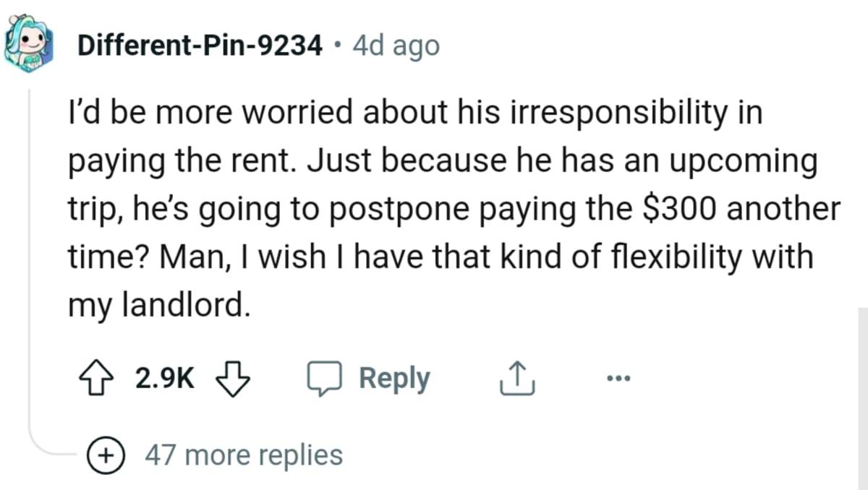Show the 47 more replies
The width and height of the screenshot is (868, 490).
tap(244, 455)
